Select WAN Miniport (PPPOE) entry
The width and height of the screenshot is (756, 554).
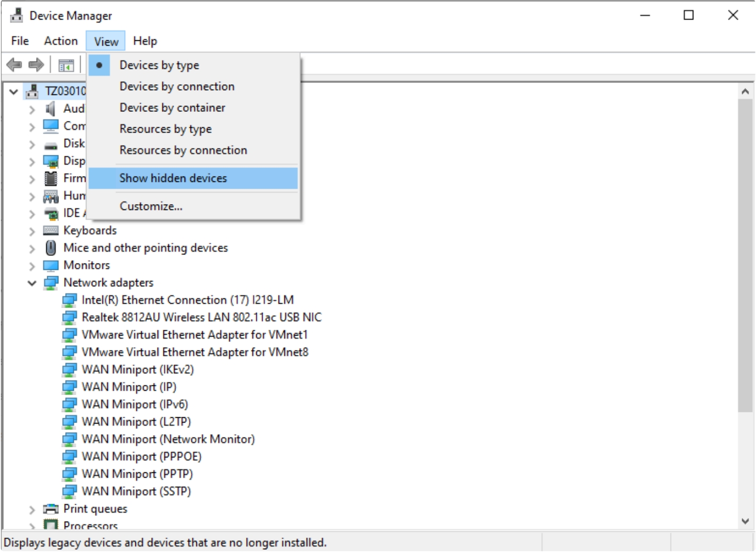142,457
